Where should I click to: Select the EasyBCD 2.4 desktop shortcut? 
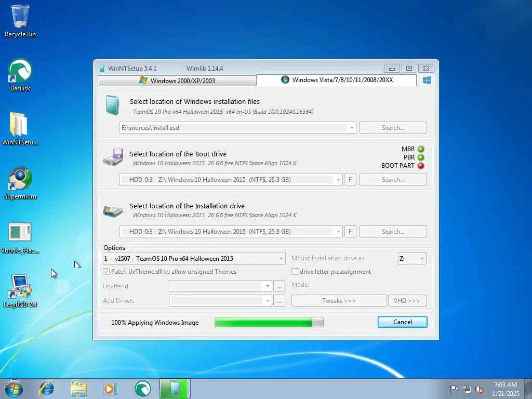20,291
